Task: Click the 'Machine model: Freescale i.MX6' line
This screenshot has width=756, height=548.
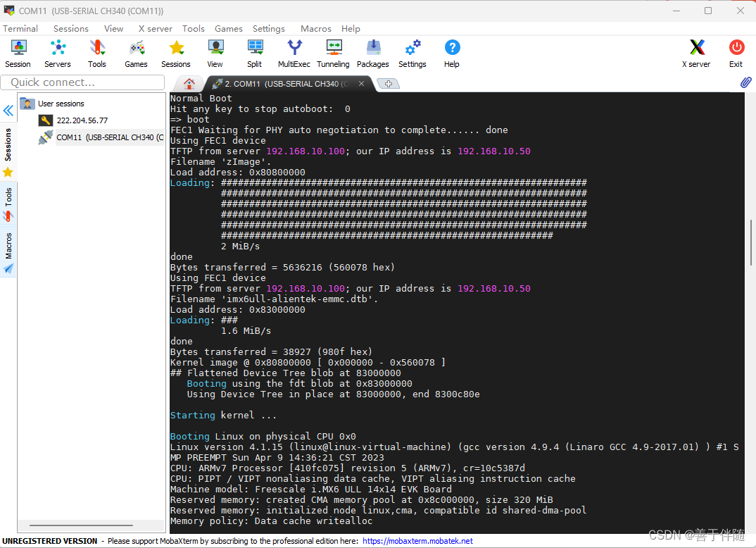Action: pyautogui.click(x=311, y=489)
